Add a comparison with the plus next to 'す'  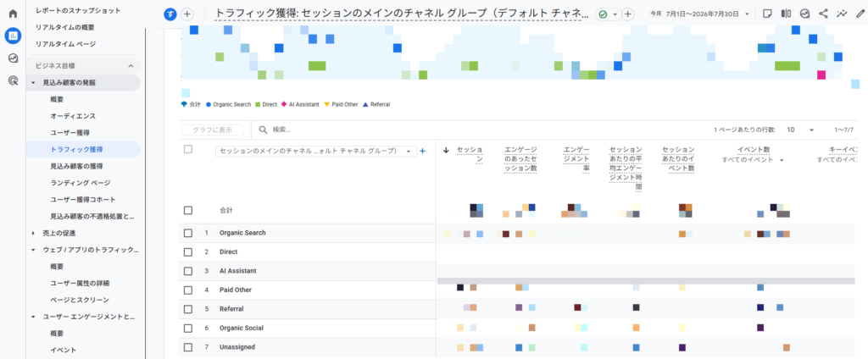pos(187,14)
